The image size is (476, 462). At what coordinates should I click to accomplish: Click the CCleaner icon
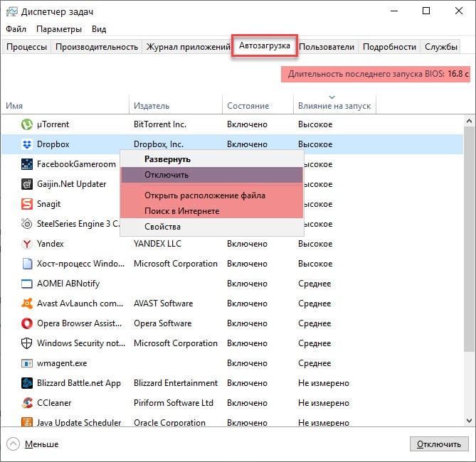[27, 403]
